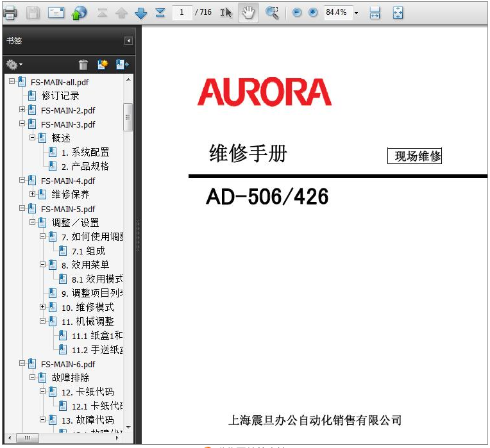Click the page number input field
The width and height of the screenshot is (490, 448).
(x=182, y=12)
